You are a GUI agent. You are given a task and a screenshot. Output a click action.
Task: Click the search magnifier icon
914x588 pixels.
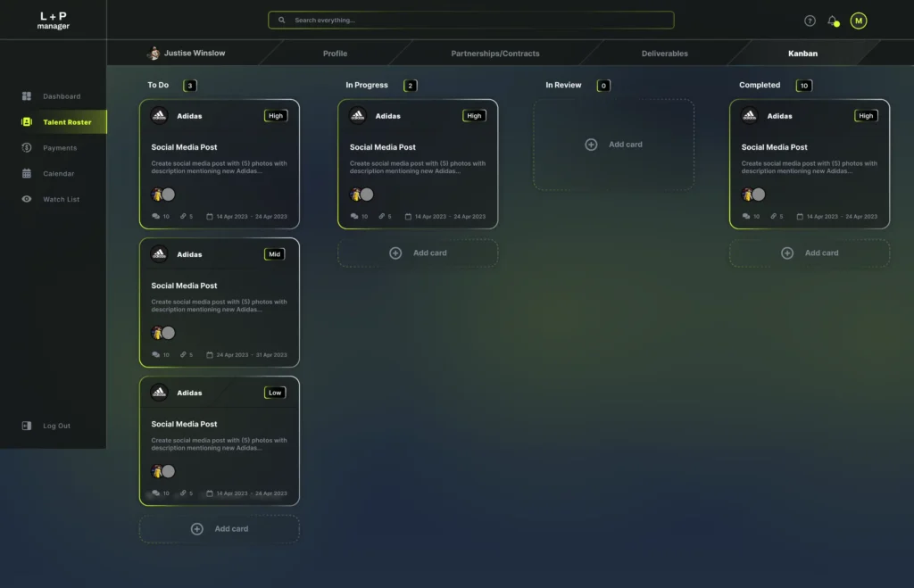pos(281,21)
